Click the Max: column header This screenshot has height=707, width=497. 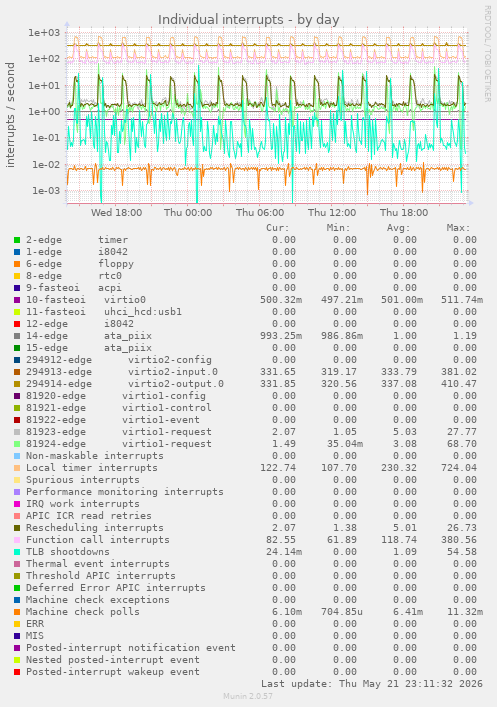[x=459, y=228]
